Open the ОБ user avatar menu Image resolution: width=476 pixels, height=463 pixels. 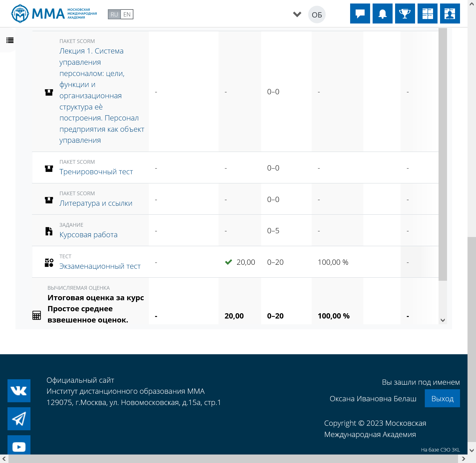[317, 15]
